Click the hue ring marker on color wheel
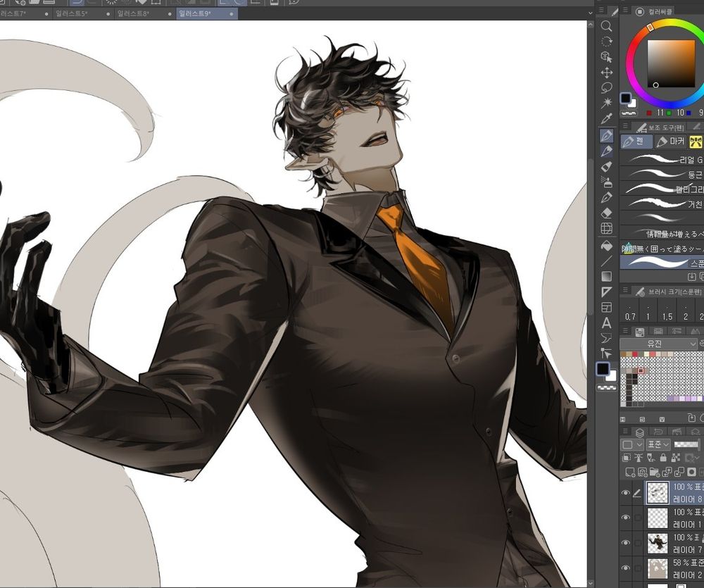 point(650,28)
